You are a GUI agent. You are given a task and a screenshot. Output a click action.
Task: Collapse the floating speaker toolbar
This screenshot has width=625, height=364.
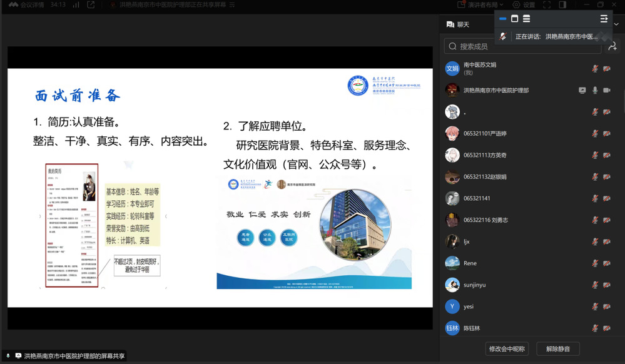604,19
